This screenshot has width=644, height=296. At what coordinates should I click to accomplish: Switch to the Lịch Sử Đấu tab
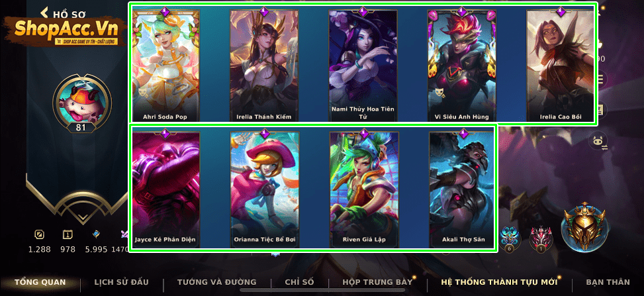(x=122, y=282)
